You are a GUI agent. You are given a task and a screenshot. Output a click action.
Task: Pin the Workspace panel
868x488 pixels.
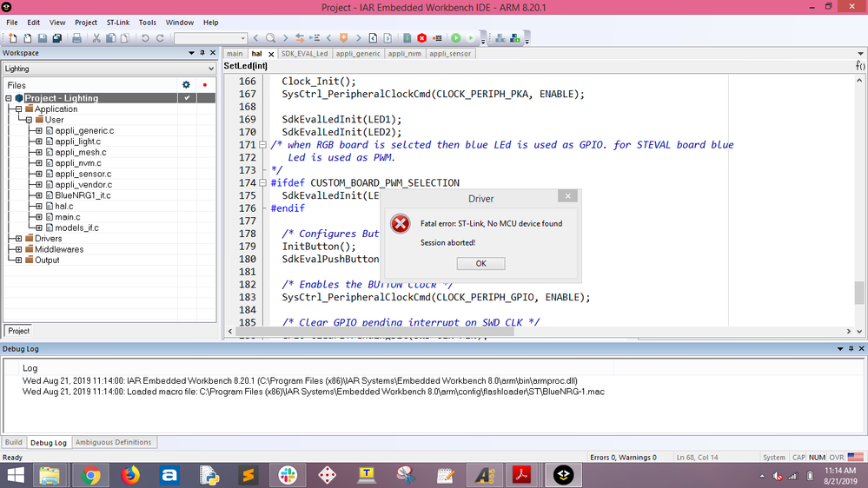tap(202, 53)
